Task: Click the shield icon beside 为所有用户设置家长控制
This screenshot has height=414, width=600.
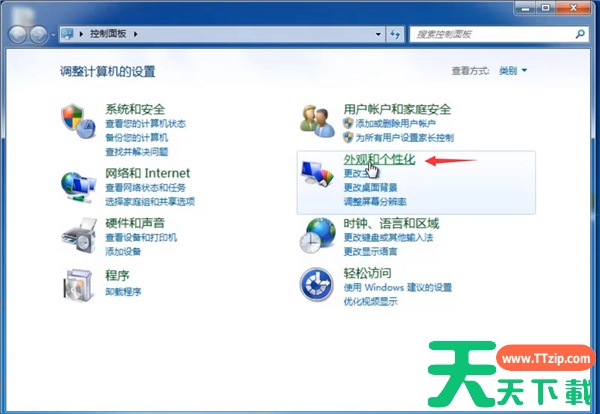Action: click(348, 137)
